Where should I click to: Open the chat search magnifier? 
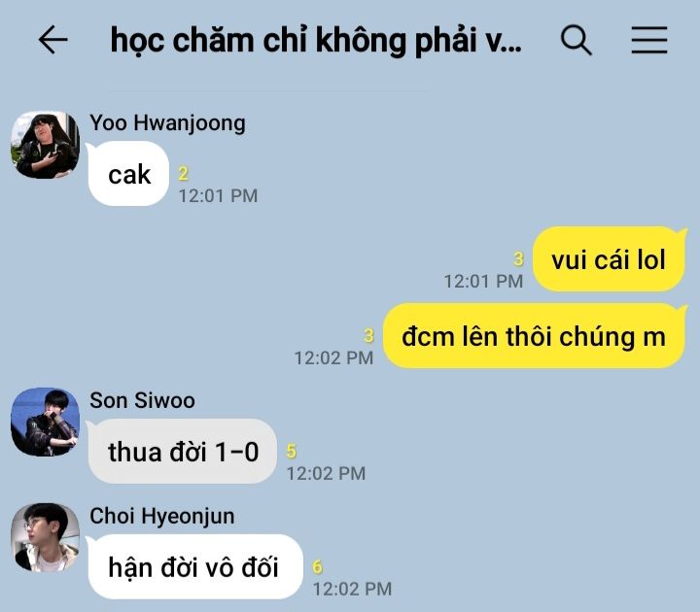576,40
